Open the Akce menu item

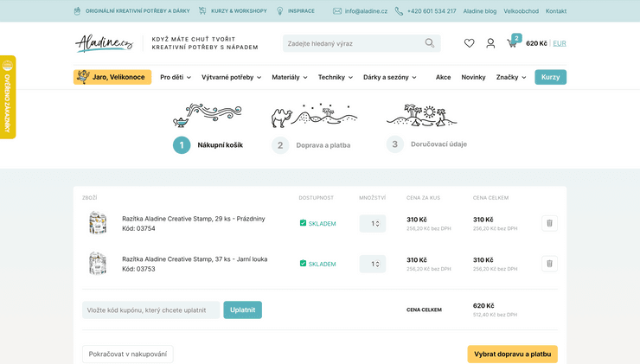pos(443,77)
